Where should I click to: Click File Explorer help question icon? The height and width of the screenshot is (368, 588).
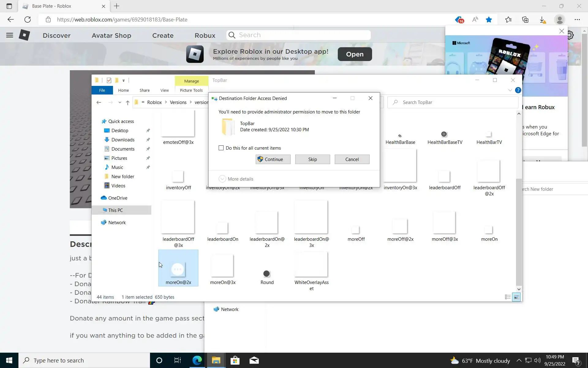(518, 90)
